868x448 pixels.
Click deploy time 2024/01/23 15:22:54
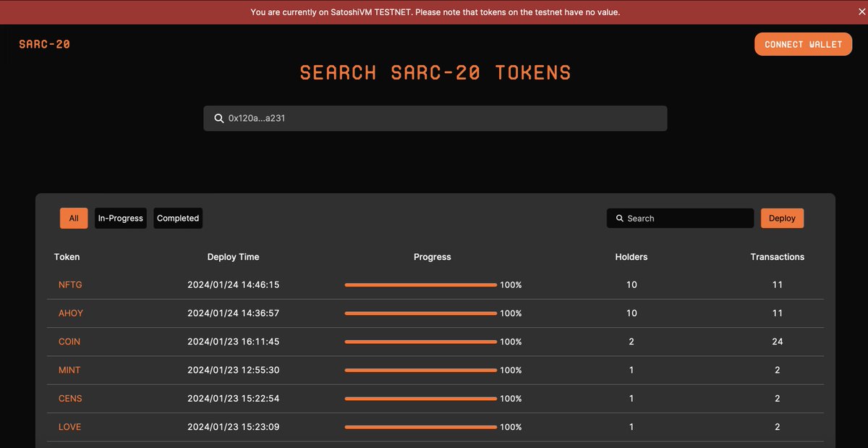pyautogui.click(x=233, y=399)
